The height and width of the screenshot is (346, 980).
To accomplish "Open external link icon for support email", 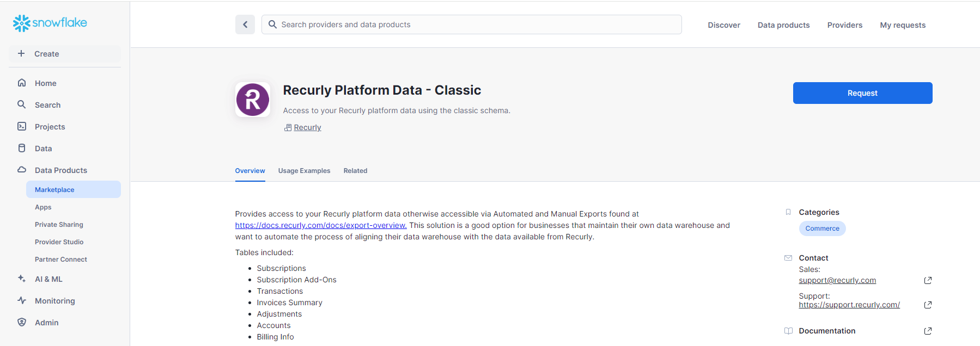I will [928, 280].
